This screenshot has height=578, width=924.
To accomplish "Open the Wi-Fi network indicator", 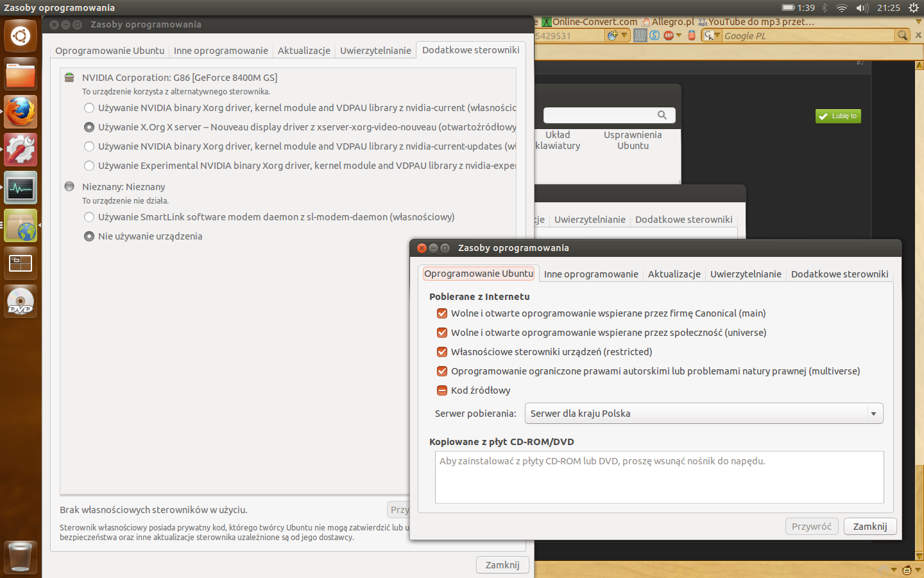I will tap(842, 8).
